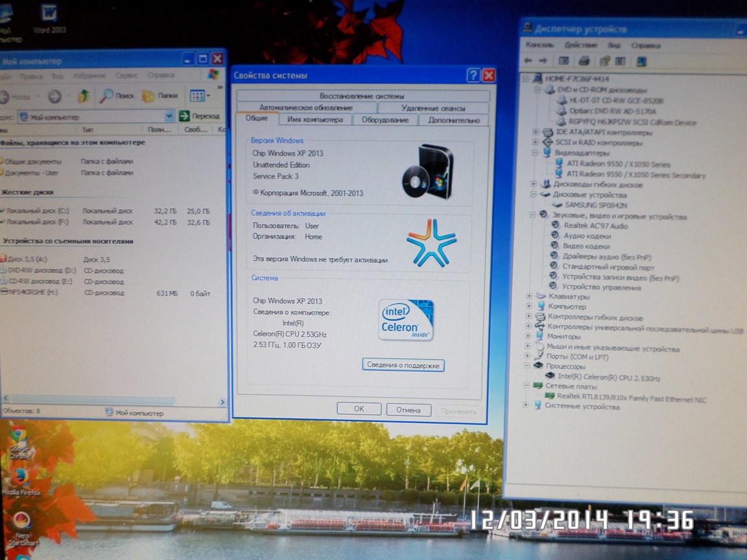Switch to the Оборудование tab
This screenshot has width=747, height=560.
[x=385, y=120]
